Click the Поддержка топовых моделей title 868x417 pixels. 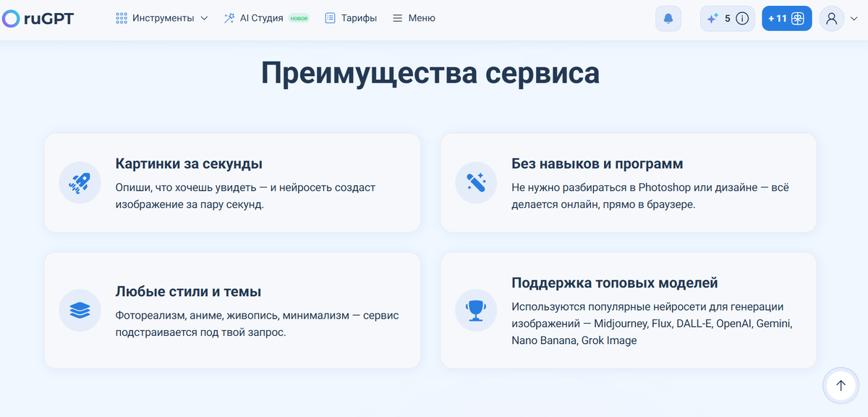pyautogui.click(x=615, y=283)
